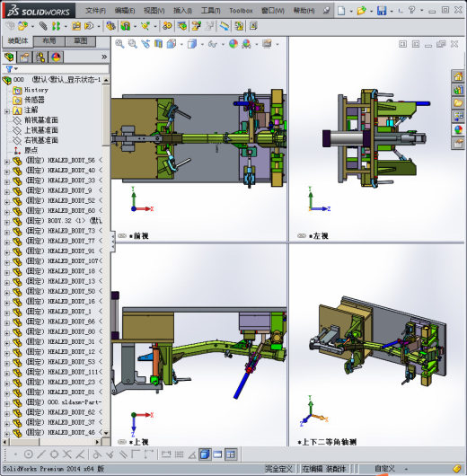Click the Section View icon in view toolbar

point(158,44)
